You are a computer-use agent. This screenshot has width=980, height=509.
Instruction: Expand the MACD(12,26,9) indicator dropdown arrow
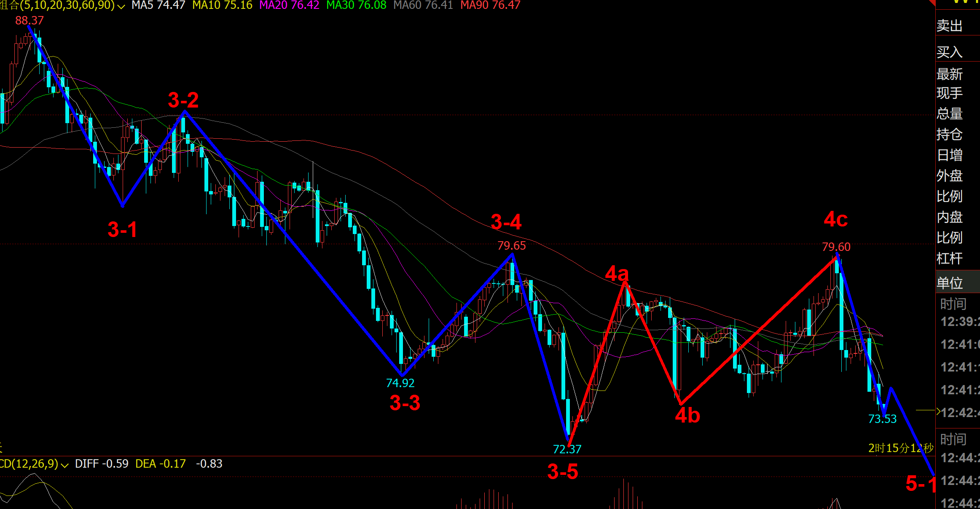[x=65, y=465]
